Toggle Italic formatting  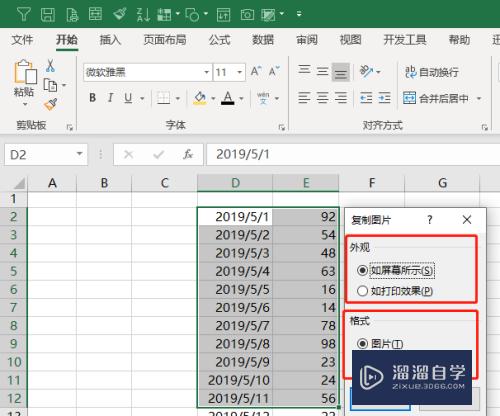point(110,98)
